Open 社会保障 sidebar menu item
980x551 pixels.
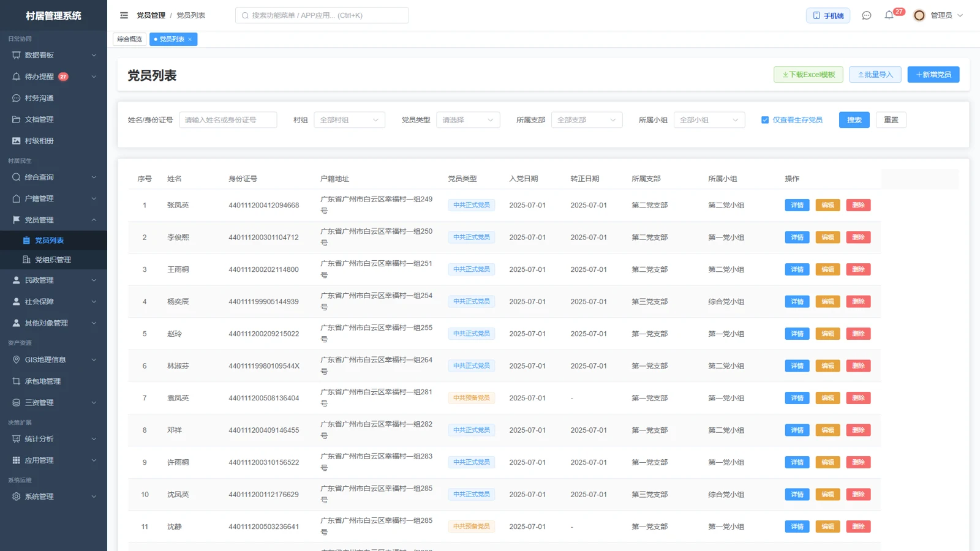pyautogui.click(x=53, y=302)
